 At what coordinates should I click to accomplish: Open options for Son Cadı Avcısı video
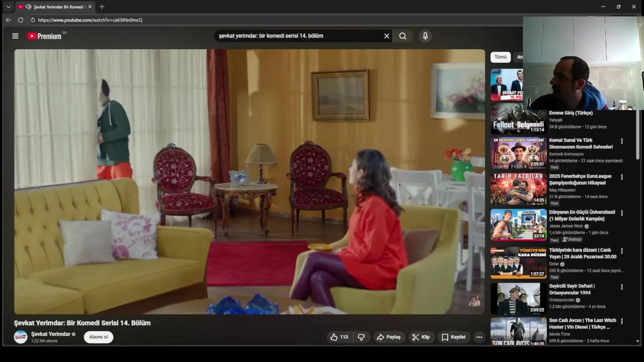[x=622, y=321]
